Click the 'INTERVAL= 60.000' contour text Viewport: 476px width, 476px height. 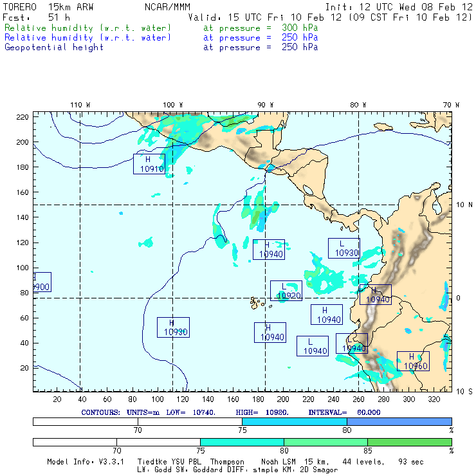pyautogui.click(x=344, y=412)
